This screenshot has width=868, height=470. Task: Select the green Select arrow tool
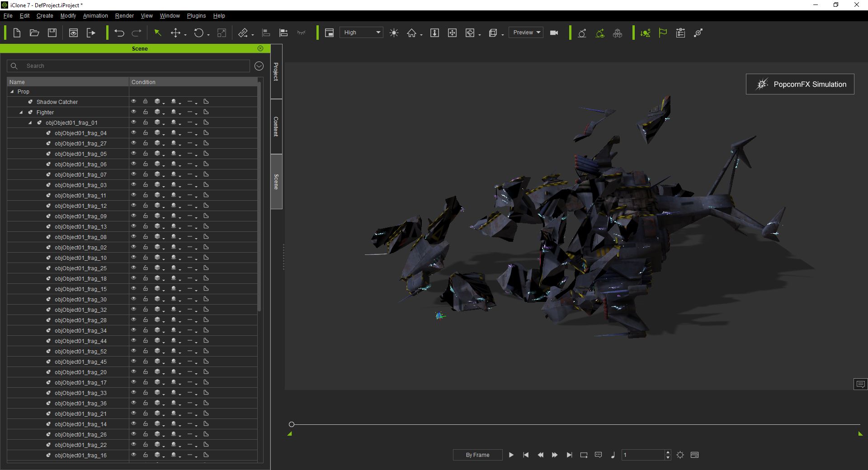point(157,33)
